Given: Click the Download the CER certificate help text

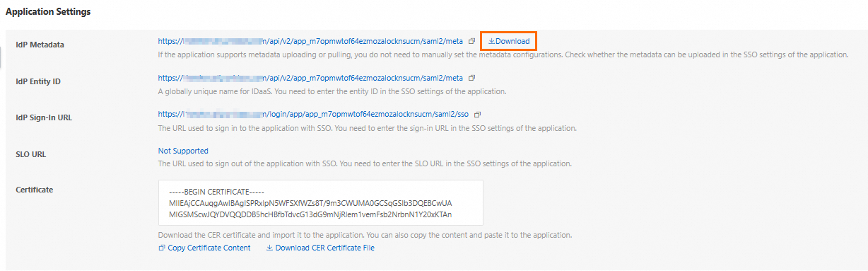Looking at the screenshot, I should pos(365,235).
